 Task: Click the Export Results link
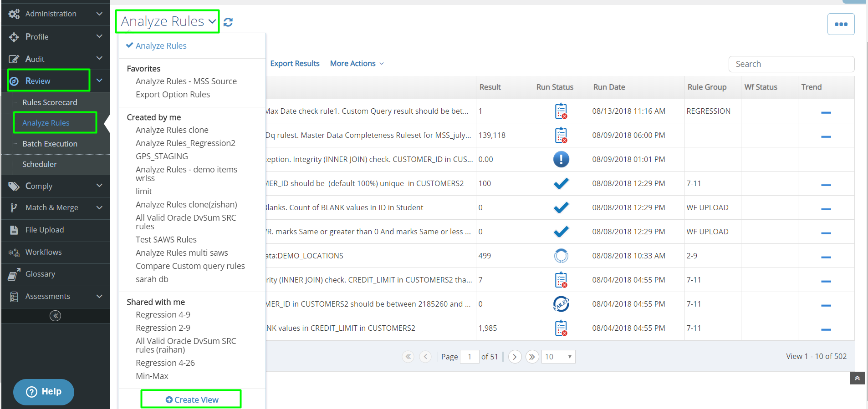295,64
